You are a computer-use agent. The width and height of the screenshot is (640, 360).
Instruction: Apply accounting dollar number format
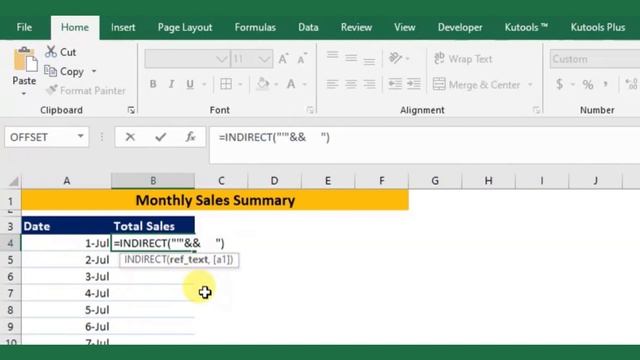point(560,84)
